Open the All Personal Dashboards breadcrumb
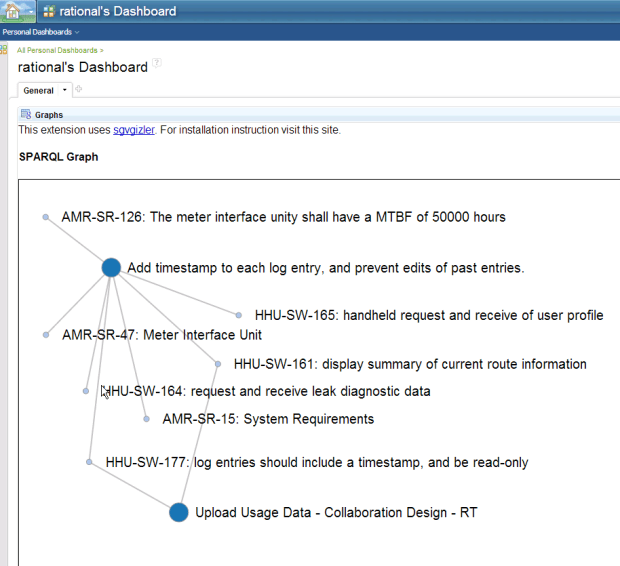 [57, 49]
